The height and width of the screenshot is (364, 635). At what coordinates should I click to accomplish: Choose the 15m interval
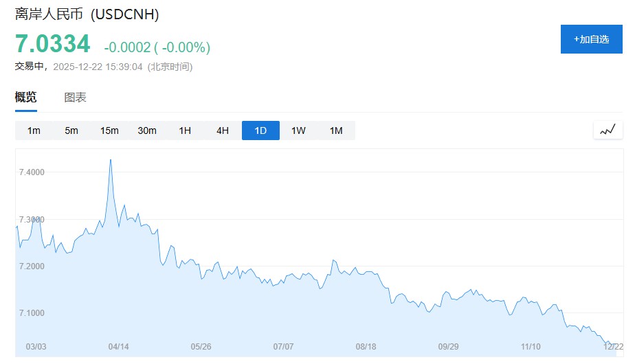point(109,130)
